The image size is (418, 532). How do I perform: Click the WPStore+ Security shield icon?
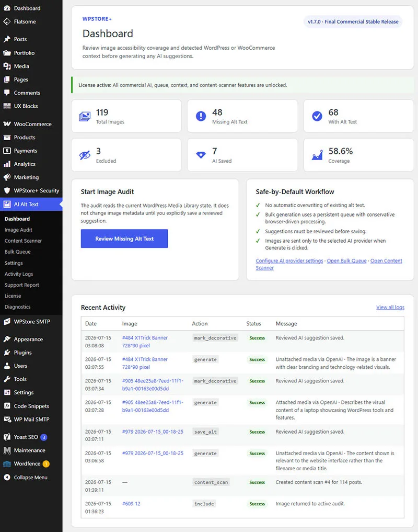coord(7,190)
